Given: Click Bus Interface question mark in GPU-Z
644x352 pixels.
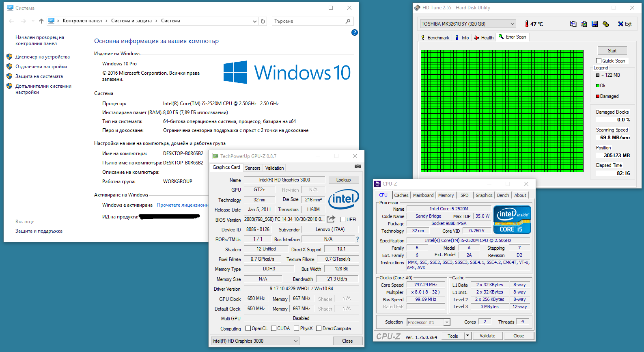Looking at the screenshot, I should [x=358, y=239].
